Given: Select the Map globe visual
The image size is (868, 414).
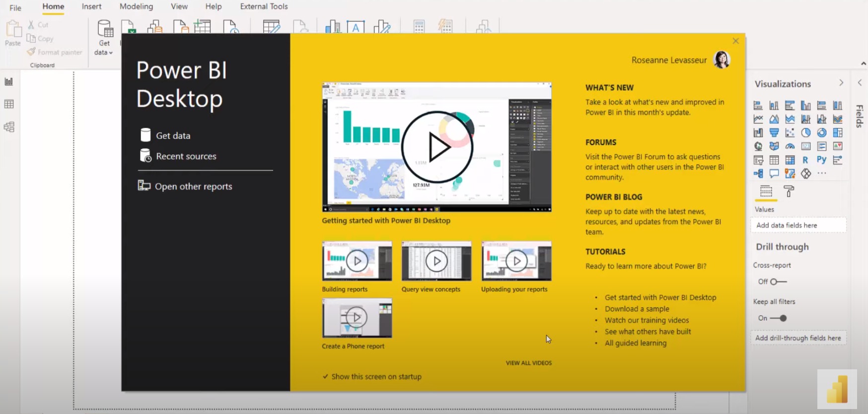Looking at the screenshot, I should tap(758, 146).
